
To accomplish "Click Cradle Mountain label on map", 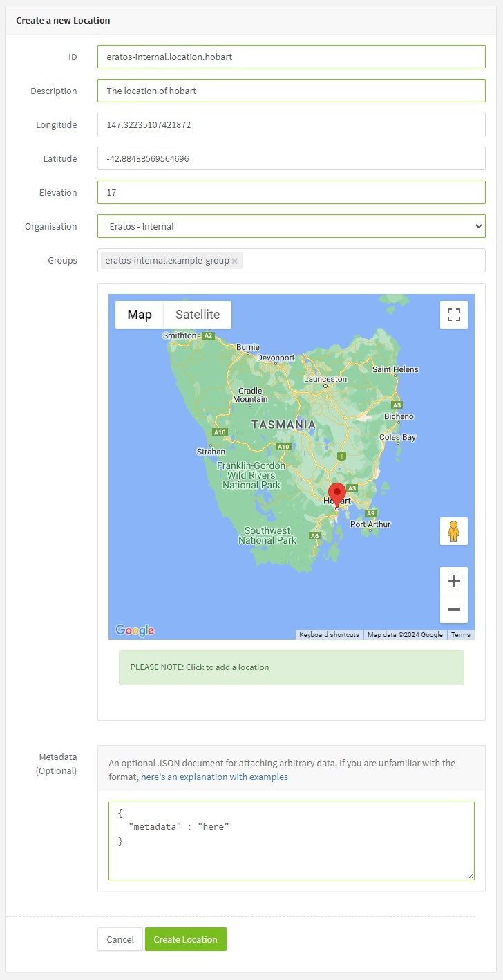I will coord(250,395).
